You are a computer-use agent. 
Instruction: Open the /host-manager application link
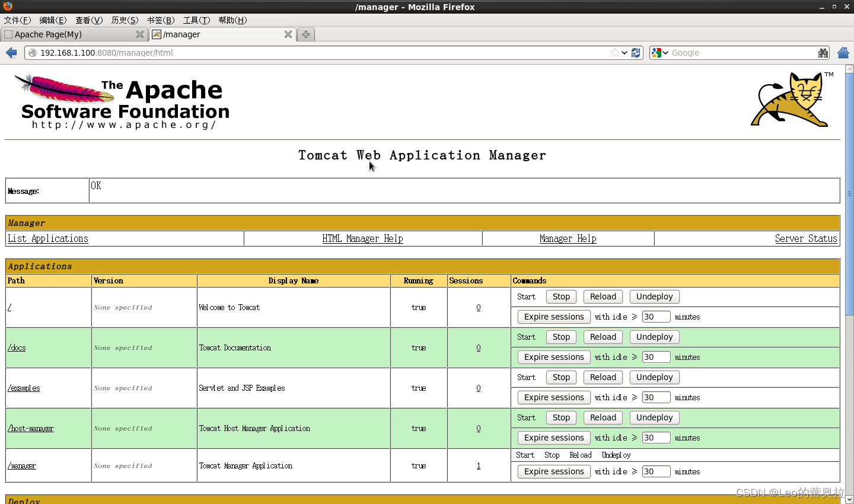tap(31, 428)
